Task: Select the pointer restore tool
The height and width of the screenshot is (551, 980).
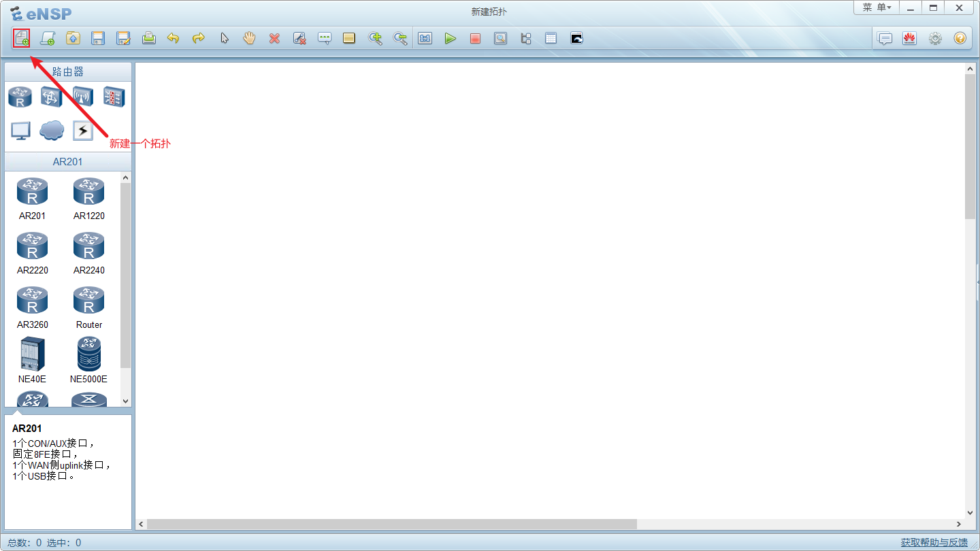Action: (224, 38)
